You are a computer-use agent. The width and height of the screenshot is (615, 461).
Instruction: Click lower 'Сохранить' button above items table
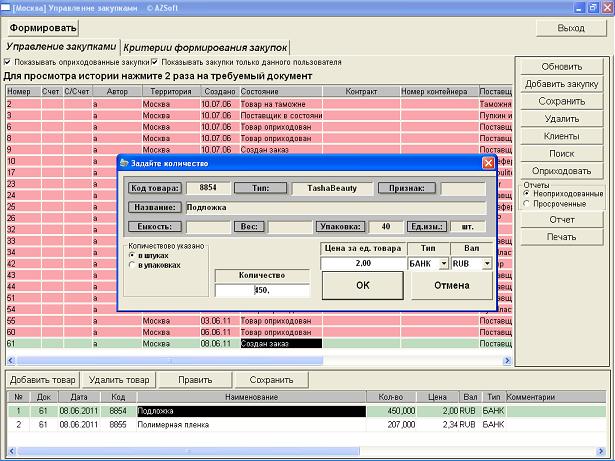click(271, 380)
